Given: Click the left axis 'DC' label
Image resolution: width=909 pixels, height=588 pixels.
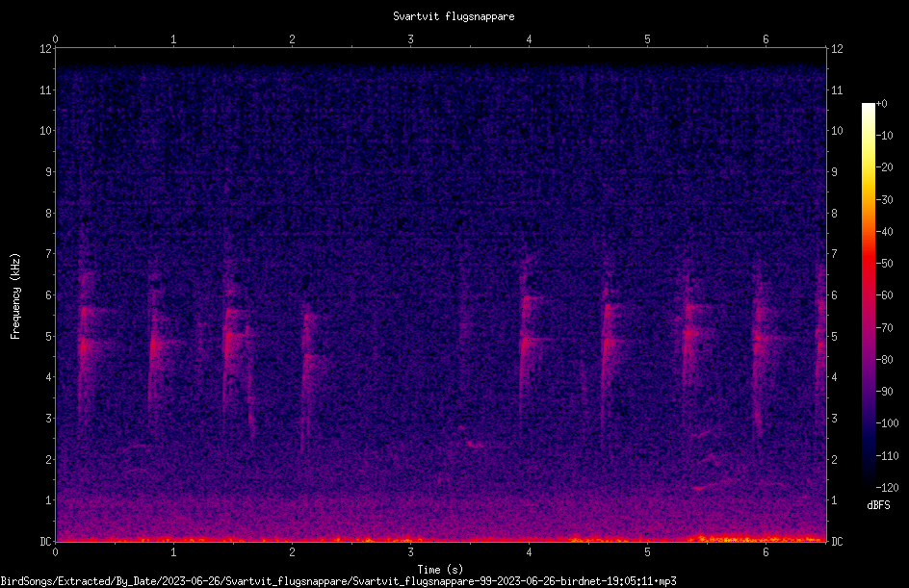Looking at the screenshot, I should pos(45,541).
